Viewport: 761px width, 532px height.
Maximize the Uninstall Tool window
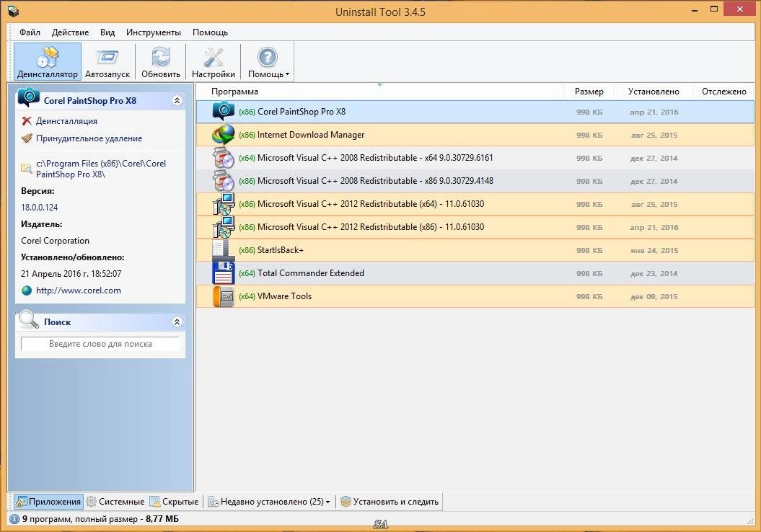(x=714, y=9)
